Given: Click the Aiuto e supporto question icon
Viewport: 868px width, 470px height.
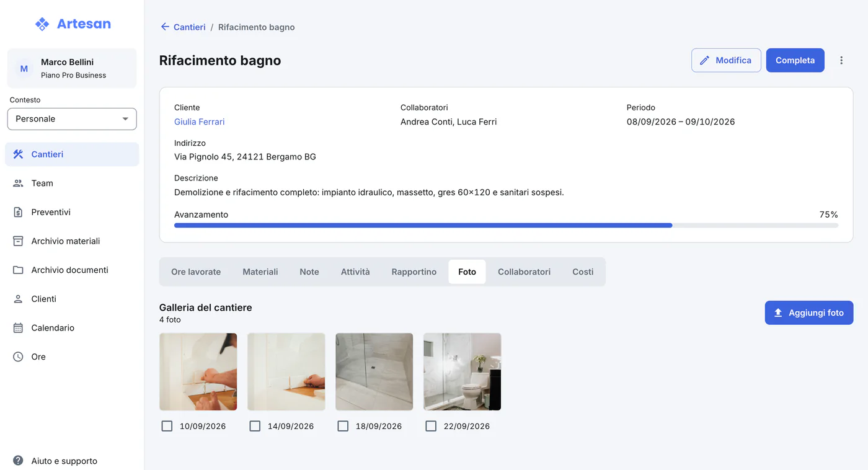Looking at the screenshot, I should click(x=18, y=461).
